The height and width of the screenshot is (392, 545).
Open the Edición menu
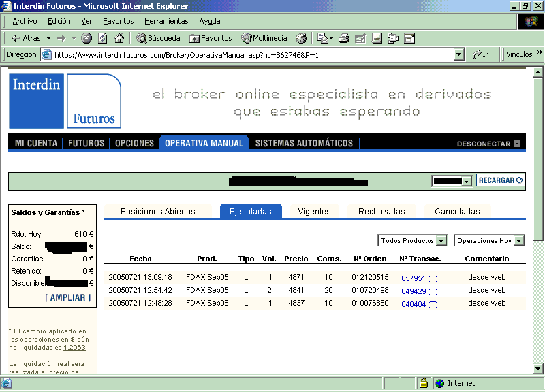tap(59, 22)
